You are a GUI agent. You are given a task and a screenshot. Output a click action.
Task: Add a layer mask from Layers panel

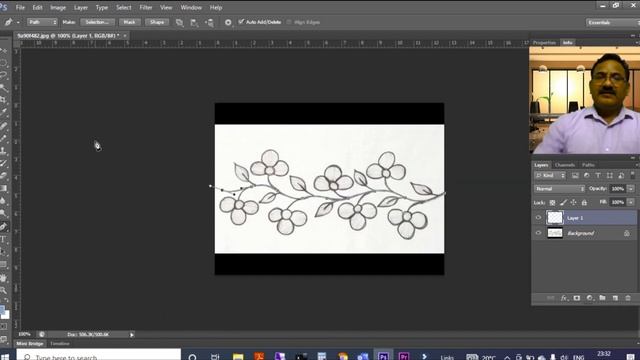pos(577,298)
